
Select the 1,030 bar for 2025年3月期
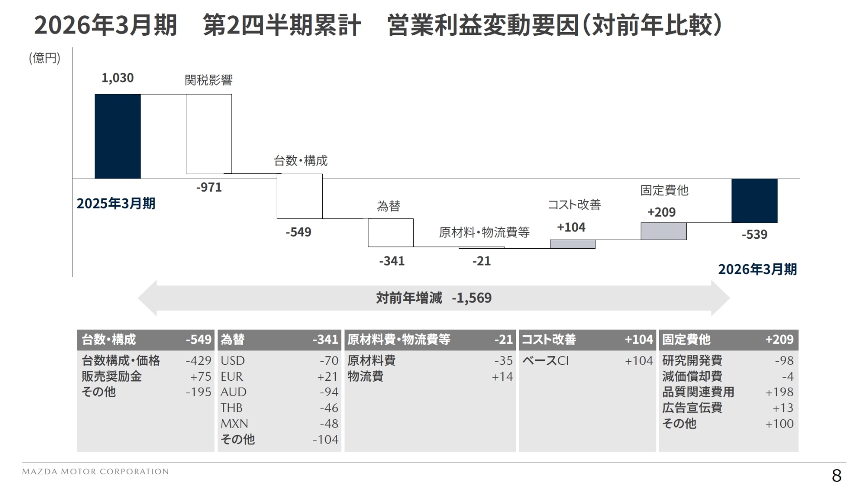pos(118,136)
